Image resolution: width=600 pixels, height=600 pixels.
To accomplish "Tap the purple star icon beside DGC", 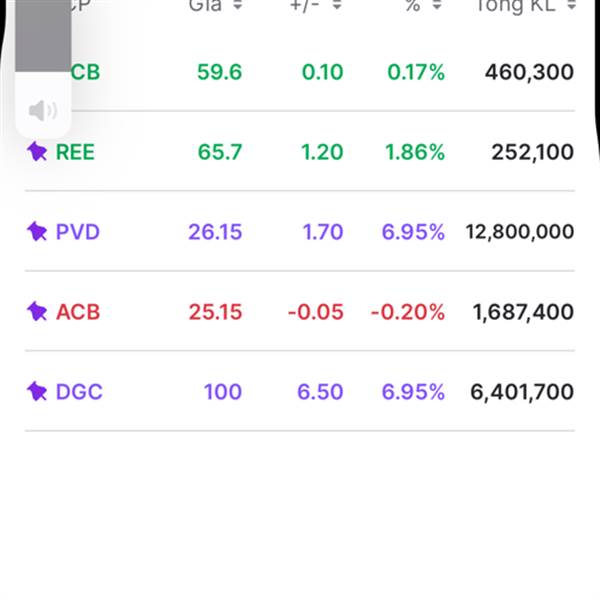I will [x=37, y=391].
